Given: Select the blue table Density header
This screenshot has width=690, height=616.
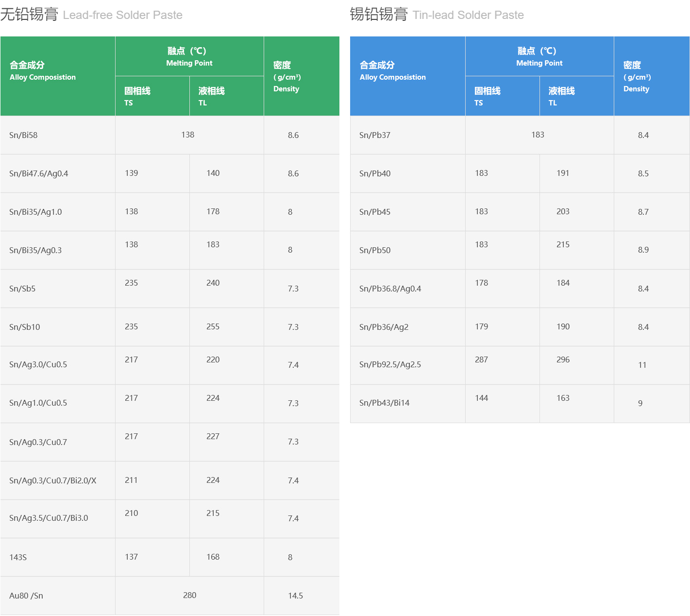Looking at the screenshot, I should pyautogui.click(x=637, y=76).
